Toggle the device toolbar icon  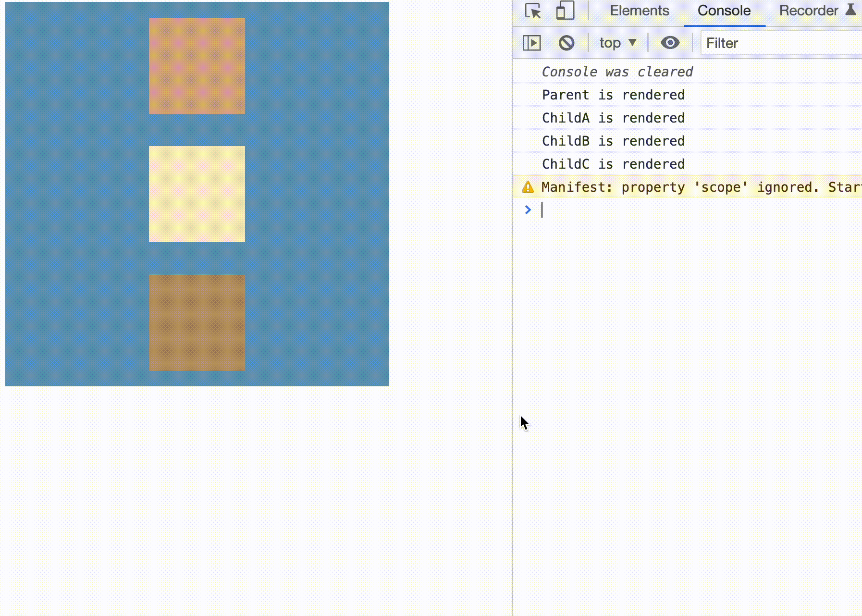coord(565,11)
